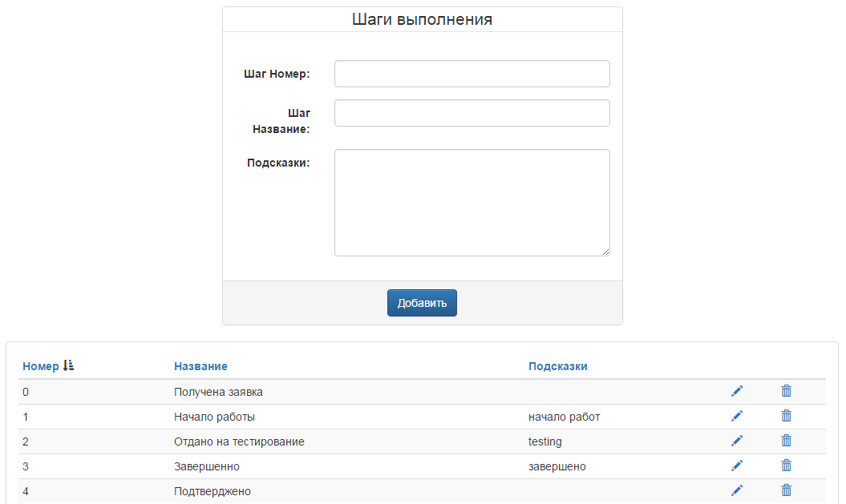Select the Отдано на тестирование name cell
This screenshot has height=504, width=846.
(239, 442)
